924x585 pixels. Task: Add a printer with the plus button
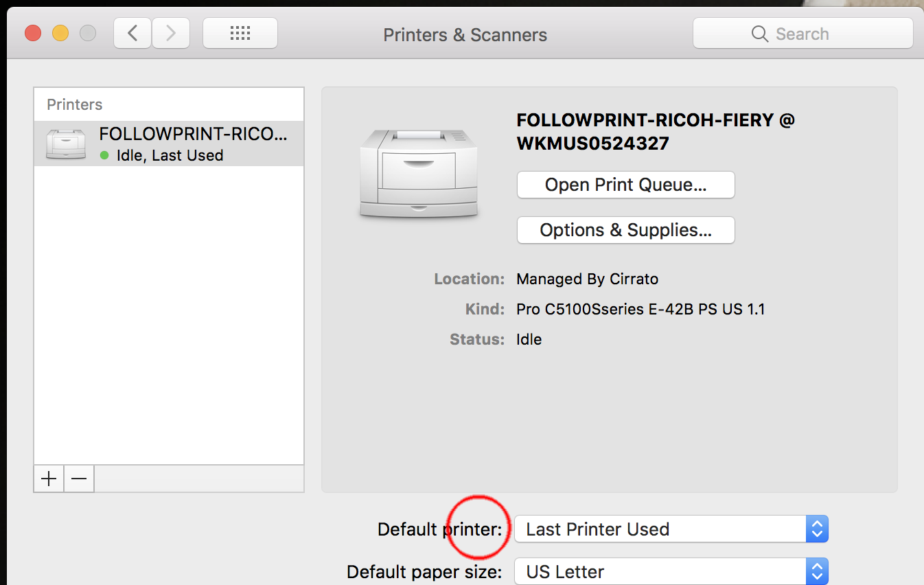pos(49,479)
